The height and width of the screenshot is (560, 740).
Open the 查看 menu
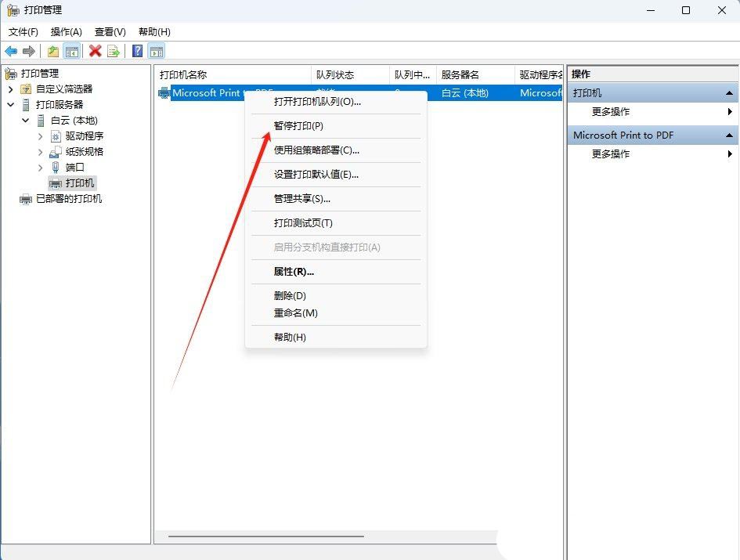coord(109,32)
